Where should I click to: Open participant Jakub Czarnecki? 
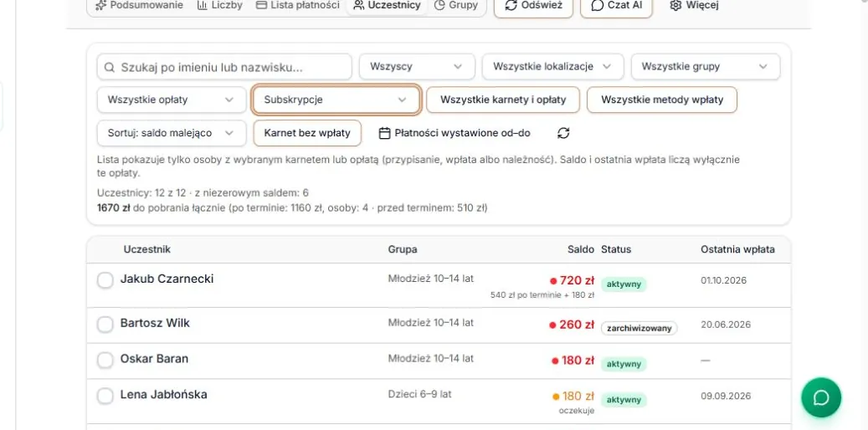(167, 279)
